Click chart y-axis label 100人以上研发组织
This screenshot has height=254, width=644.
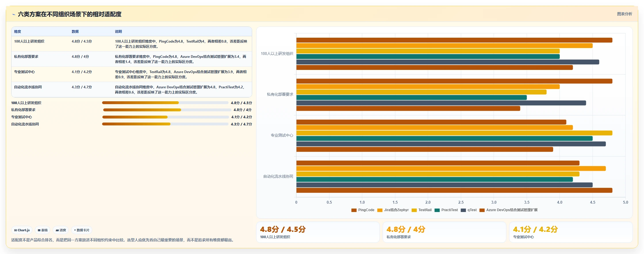(277, 54)
